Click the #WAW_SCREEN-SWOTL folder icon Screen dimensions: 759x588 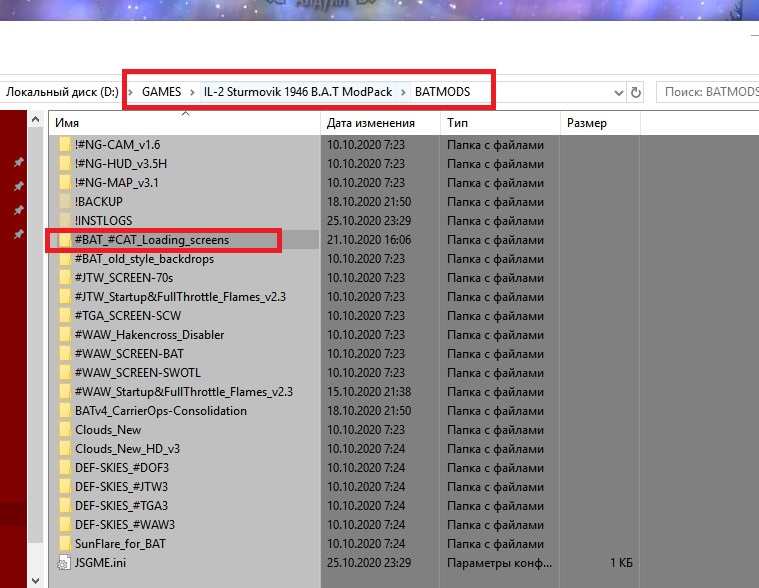tap(65, 373)
